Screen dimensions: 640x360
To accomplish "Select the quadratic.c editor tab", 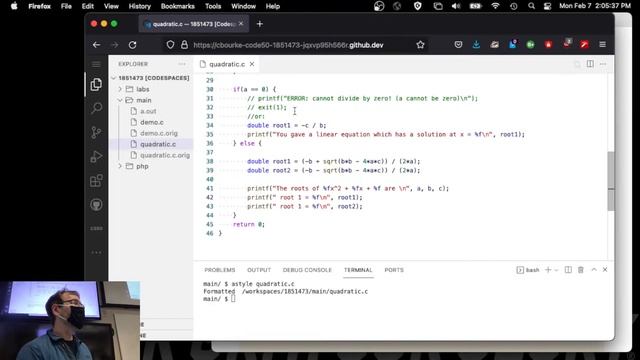I will [x=227, y=64].
